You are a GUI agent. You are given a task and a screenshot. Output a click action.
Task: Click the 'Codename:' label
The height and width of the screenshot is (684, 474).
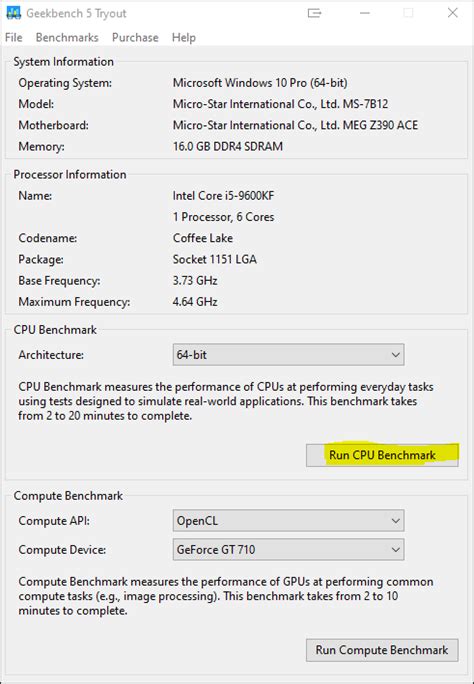48,238
